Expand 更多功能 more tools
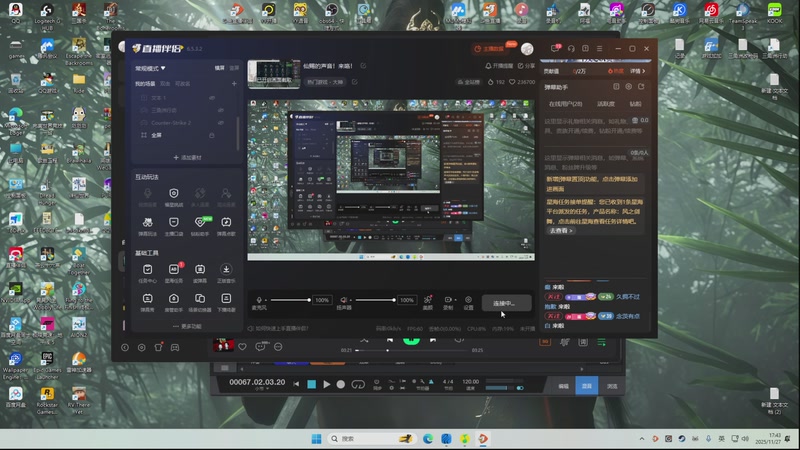 pyautogui.click(x=187, y=326)
